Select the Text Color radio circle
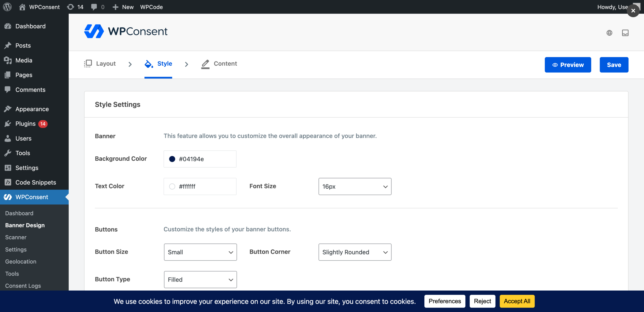 [172, 186]
